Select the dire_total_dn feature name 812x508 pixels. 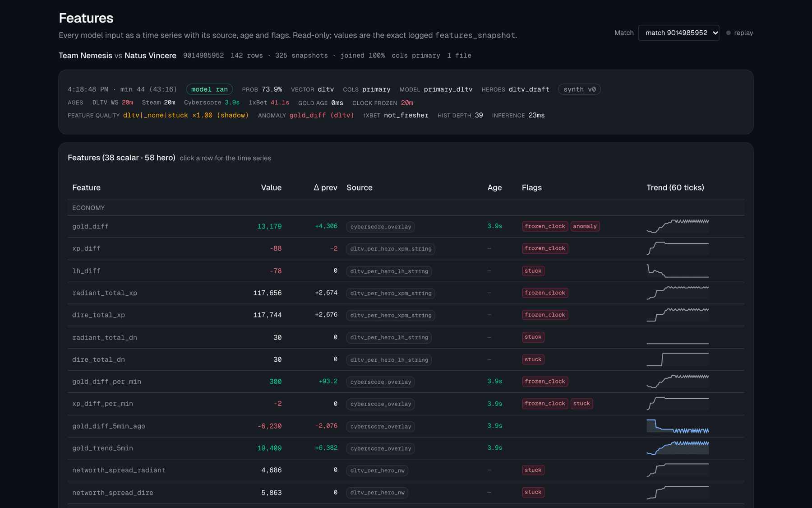98,359
